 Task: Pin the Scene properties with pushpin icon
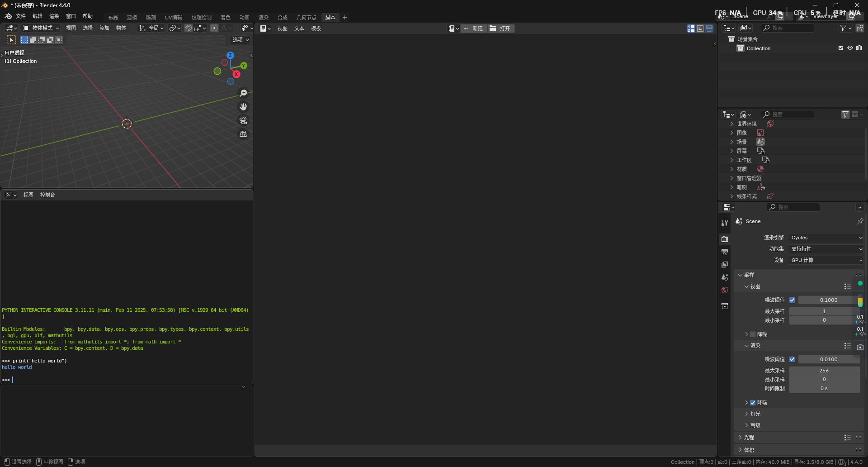(x=860, y=221)
